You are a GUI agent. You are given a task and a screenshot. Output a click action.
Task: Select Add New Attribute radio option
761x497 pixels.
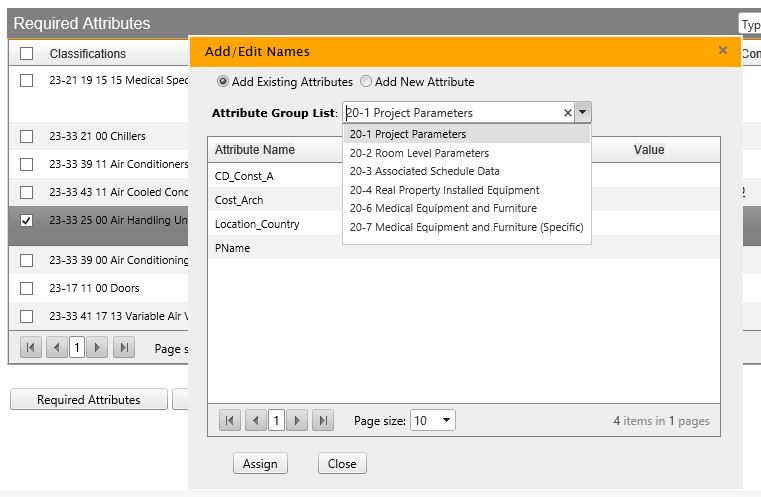[366, 82]
